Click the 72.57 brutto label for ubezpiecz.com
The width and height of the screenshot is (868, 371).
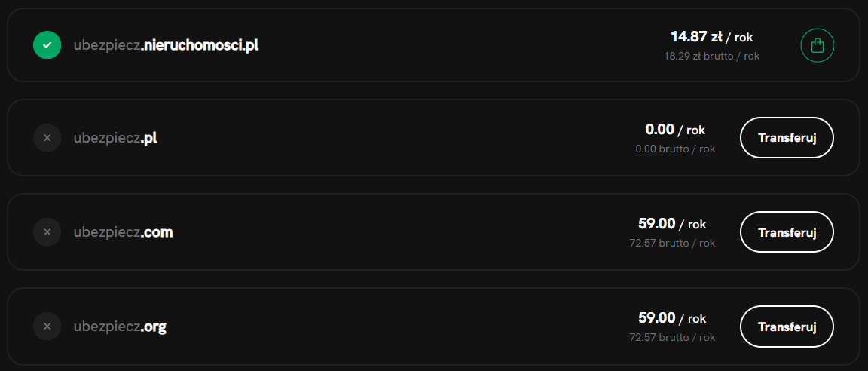tap(672, 243)
